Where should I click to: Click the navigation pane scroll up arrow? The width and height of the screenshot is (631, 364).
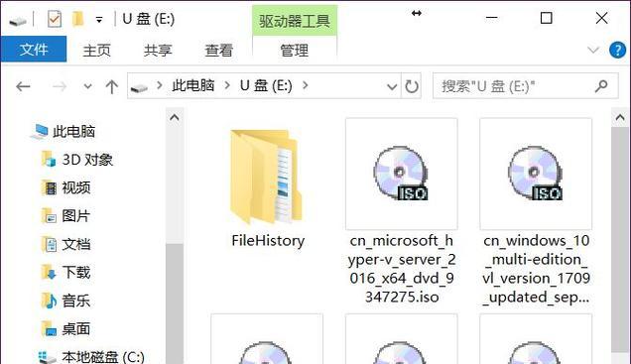tap(175, 117)
